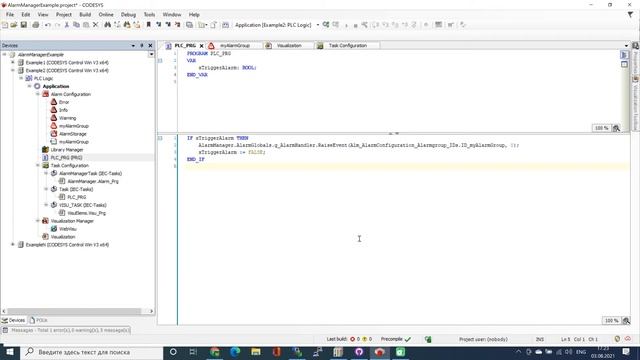Click the Devices tree horizontal scrollbar
The width and height of the screenshot is (640, 360).
(74, 311)
